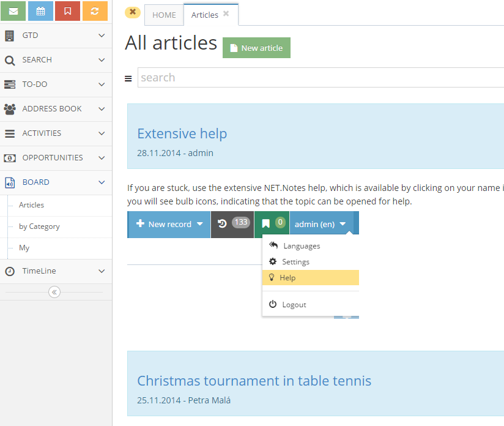The height and width of the screenshot is (426, 504).
Task: Click the 'All articles' heading
Action: pos(171,43)
